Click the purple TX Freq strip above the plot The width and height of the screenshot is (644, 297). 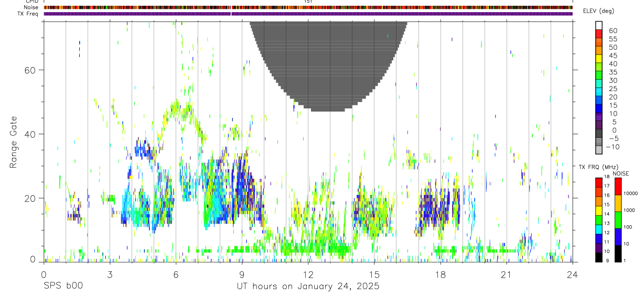(x=308, y=14)
